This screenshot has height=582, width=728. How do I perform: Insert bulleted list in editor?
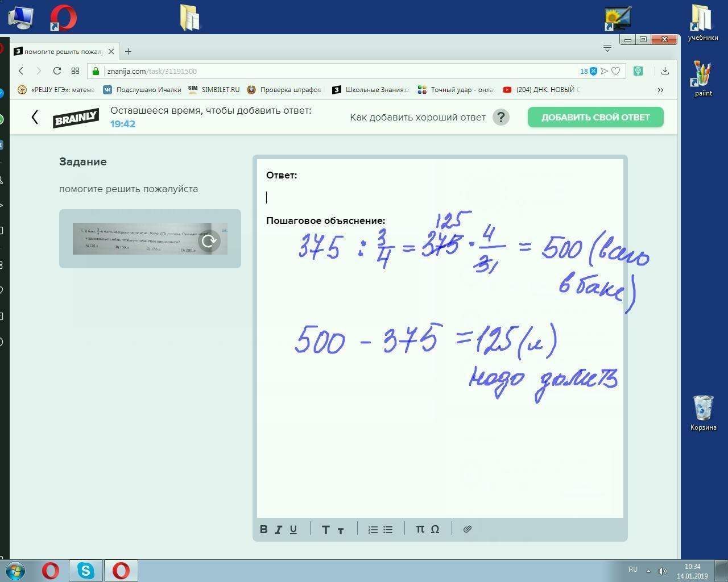coord(388,529)
